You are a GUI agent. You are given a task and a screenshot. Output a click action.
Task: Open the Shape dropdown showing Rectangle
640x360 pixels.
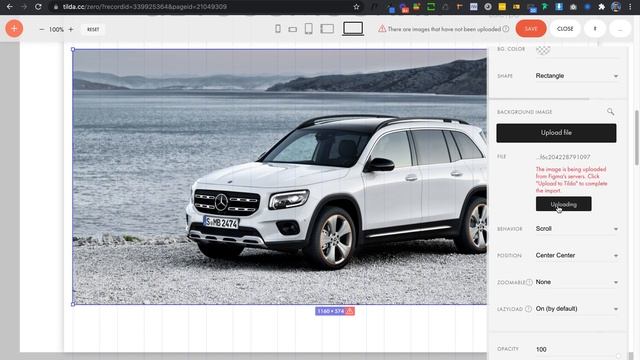[577, 76]
